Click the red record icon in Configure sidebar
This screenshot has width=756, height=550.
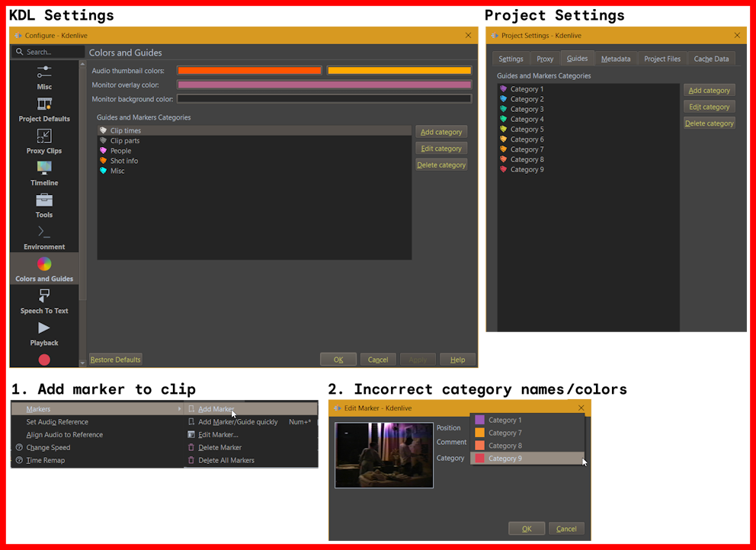44,360
